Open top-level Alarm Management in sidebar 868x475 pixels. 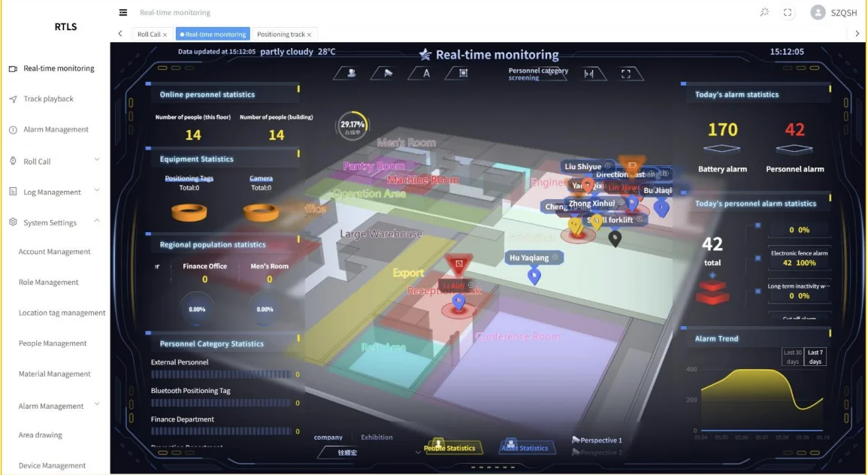tap(56, 129)
